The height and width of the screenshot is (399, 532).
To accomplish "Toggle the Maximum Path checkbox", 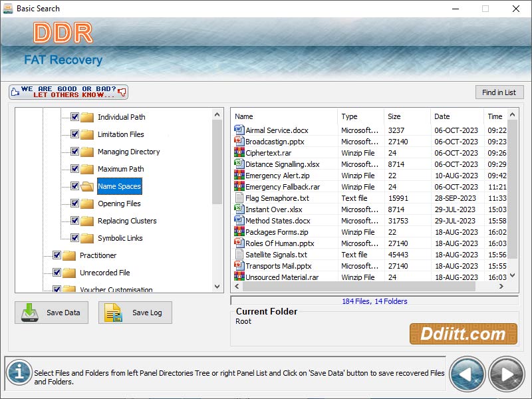I will [74, 169].
